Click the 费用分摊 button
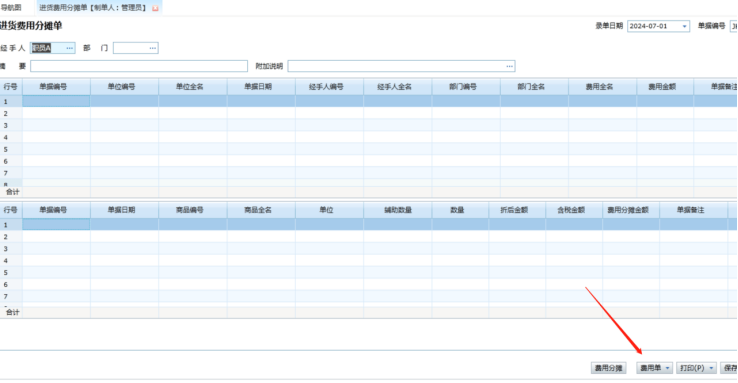 pyautogui.click(x=609, y=368)
